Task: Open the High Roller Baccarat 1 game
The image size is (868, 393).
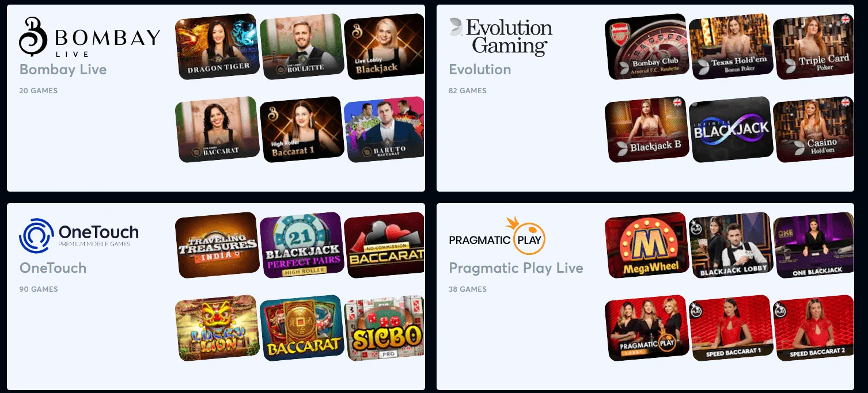Action: pyautogui.click(x=301, y=129)
